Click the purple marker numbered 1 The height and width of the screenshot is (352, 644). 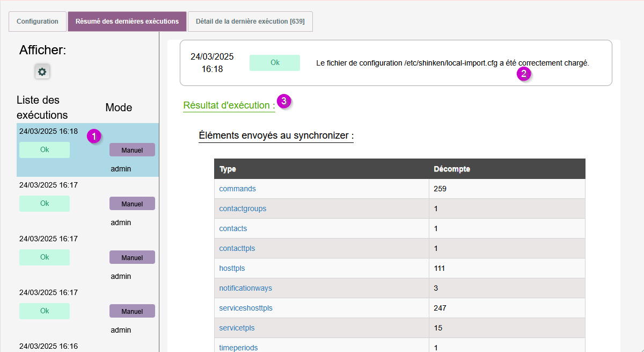tap(94, 137)
